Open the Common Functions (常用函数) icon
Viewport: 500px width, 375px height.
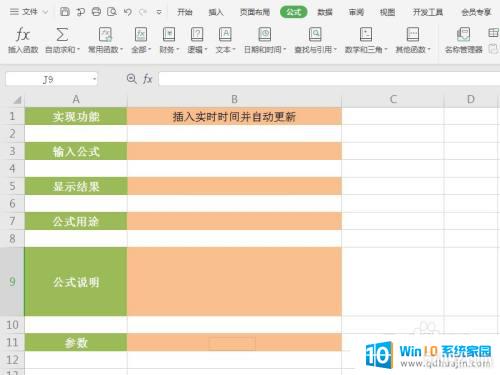pos(105,34)
